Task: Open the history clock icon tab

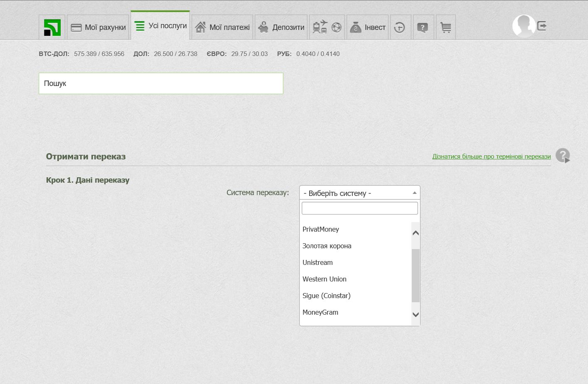Action: coord(400,27)
